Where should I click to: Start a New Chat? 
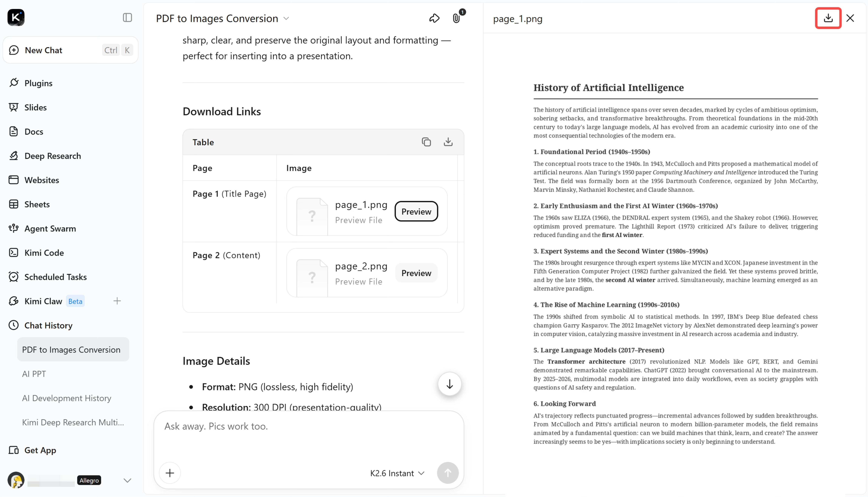click(71, 50)
